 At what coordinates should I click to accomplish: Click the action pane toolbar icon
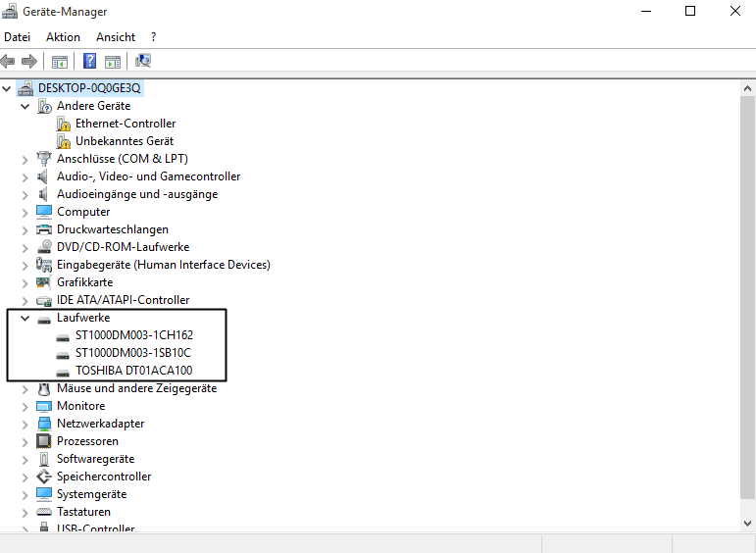113,61
